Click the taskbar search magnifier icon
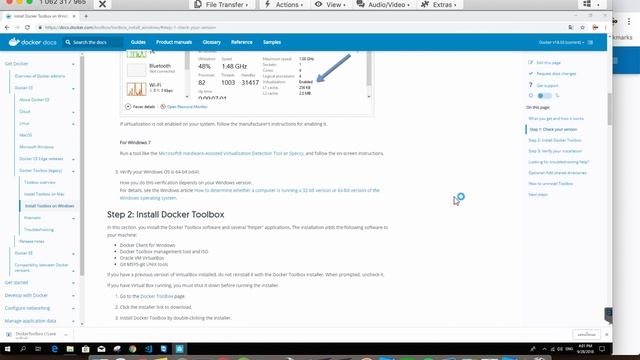640x360 pixels. pyautogui.click(x=23, y=349)
